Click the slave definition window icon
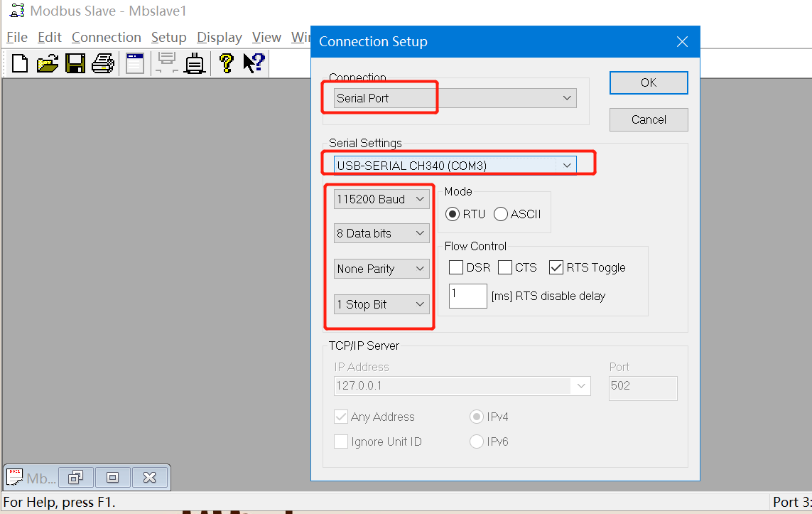Image resolution: width=812 pixels, height=514 pixels. point(135,63)
